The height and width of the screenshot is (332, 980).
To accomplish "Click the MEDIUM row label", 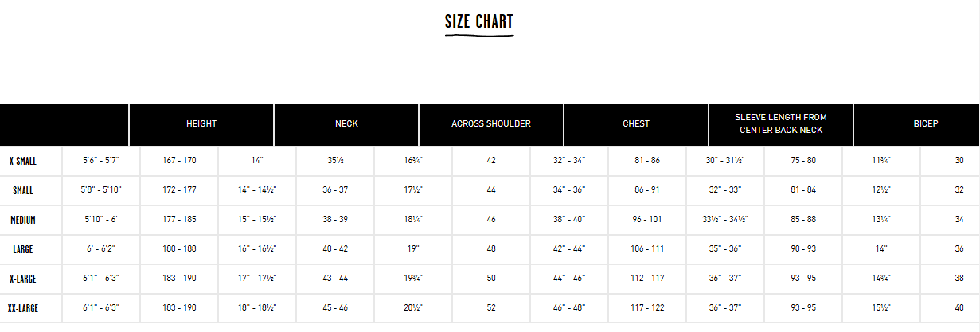I will coord(23,220).
